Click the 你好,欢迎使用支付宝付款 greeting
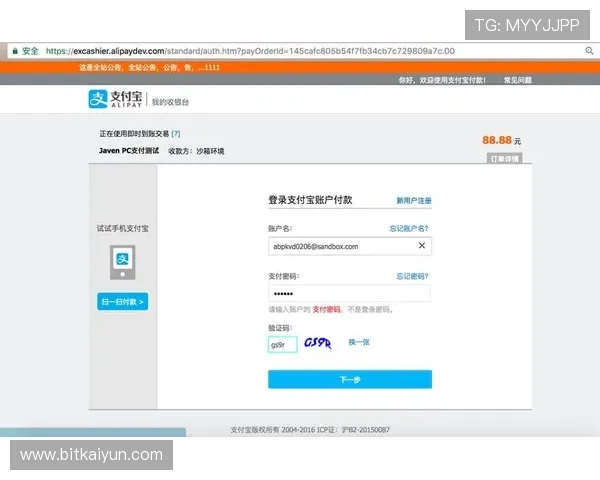 point(442,80)
